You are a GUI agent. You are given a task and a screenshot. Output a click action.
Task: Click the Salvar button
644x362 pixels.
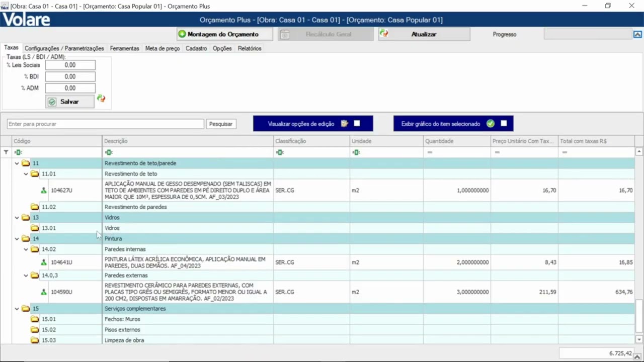[69, 102]
